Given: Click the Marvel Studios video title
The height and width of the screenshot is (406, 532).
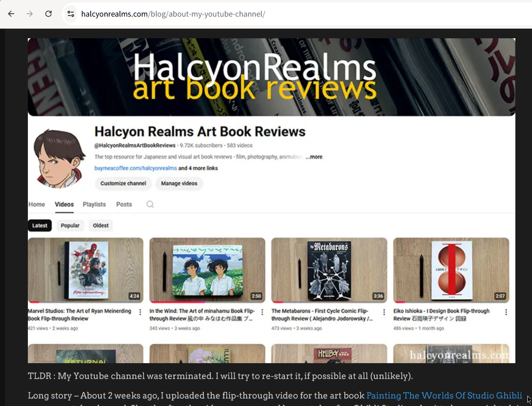Looking at the screenshot, I should pos(79,314).
